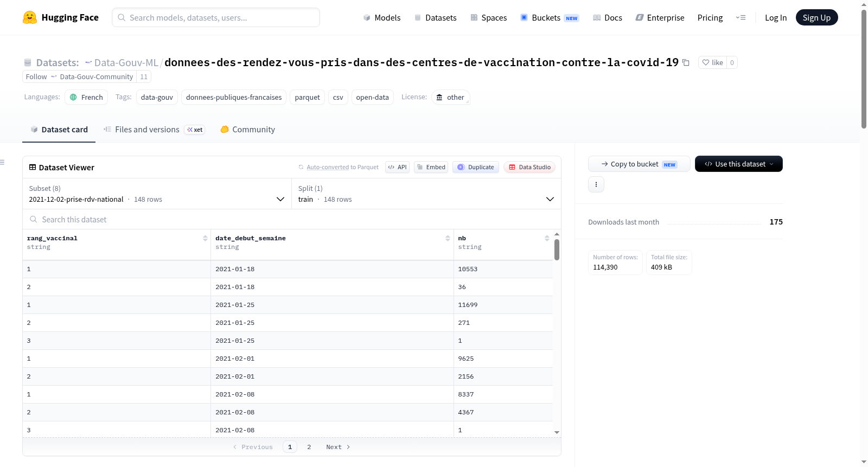Click cell with value 4367

coord(503,412)
